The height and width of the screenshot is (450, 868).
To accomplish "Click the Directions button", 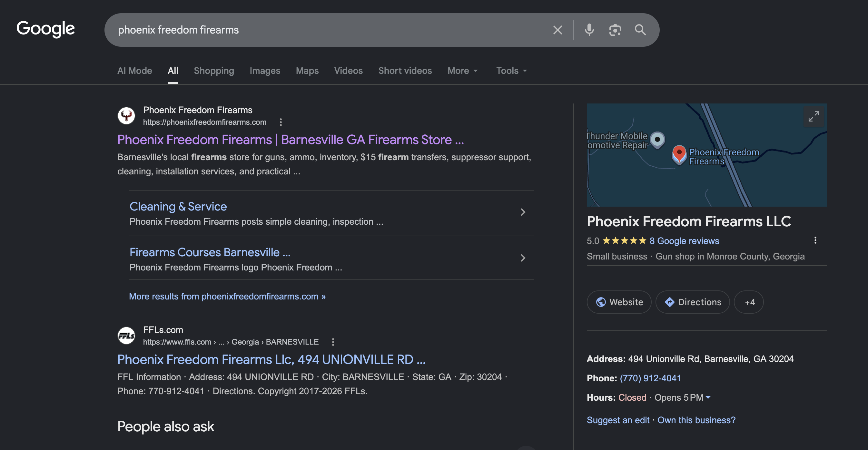I will tap(693, 302).
